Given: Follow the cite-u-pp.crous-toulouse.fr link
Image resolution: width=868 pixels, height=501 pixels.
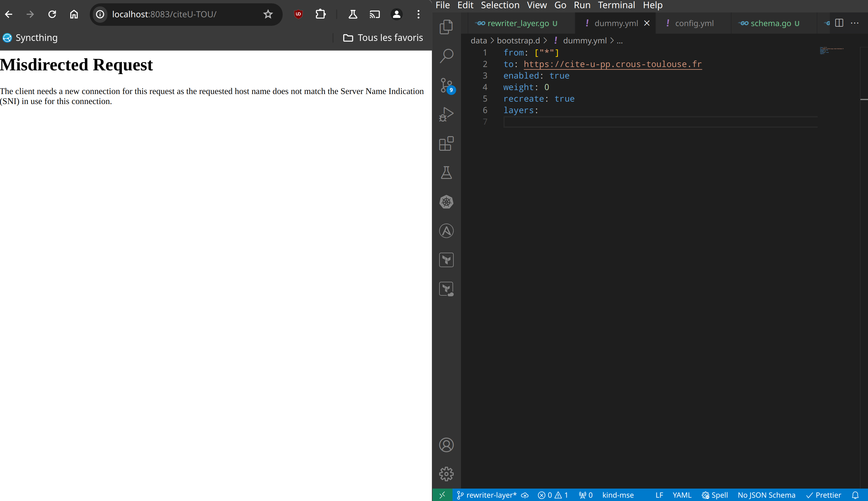Looking at the screenshot, I should pos(612,64).
